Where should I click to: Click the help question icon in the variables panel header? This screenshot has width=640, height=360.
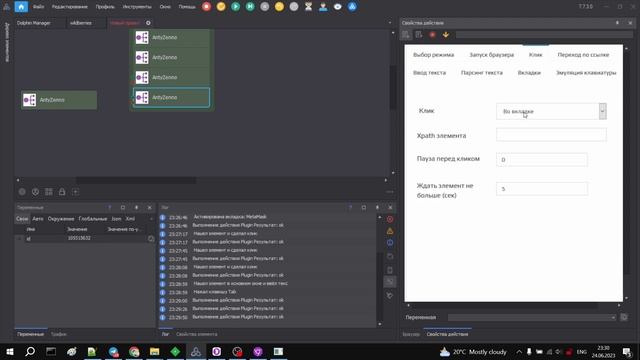(x=109, y=208)
